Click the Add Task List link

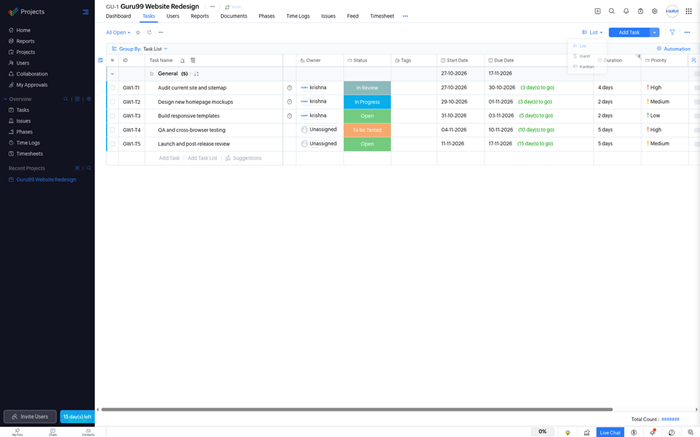point(202,158)
